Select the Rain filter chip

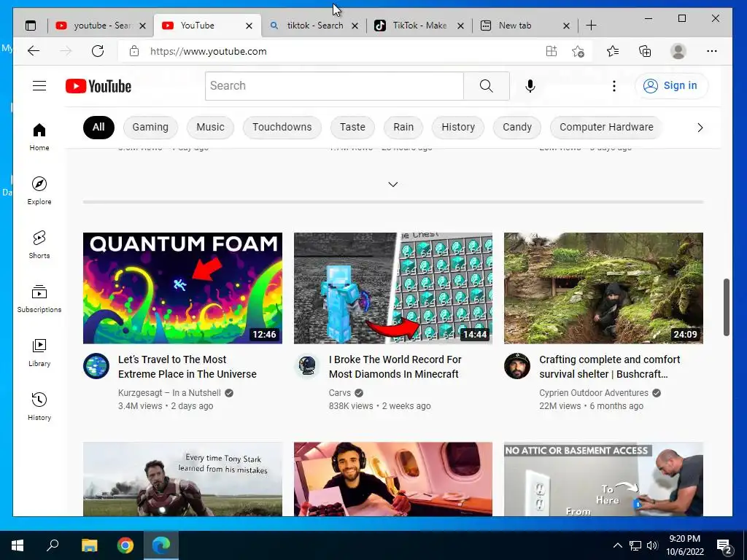403,127
